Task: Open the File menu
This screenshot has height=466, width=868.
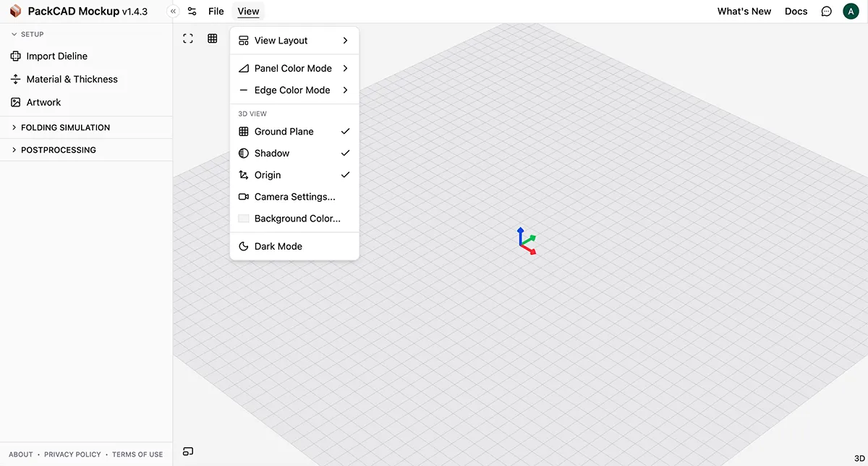Action: pos(216,12)
